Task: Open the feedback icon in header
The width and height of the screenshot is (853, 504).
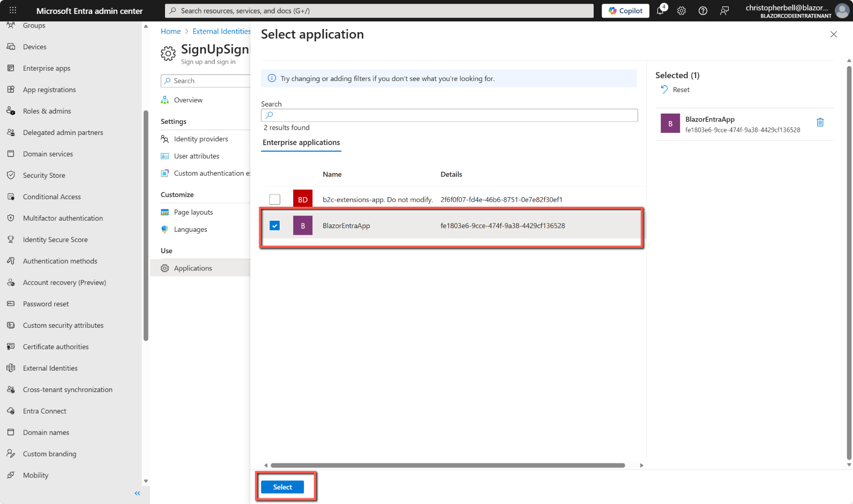Action: coord(724,11)
